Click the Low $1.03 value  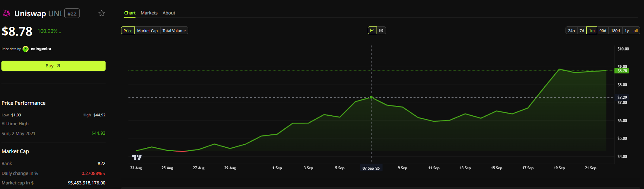(16, 115)
